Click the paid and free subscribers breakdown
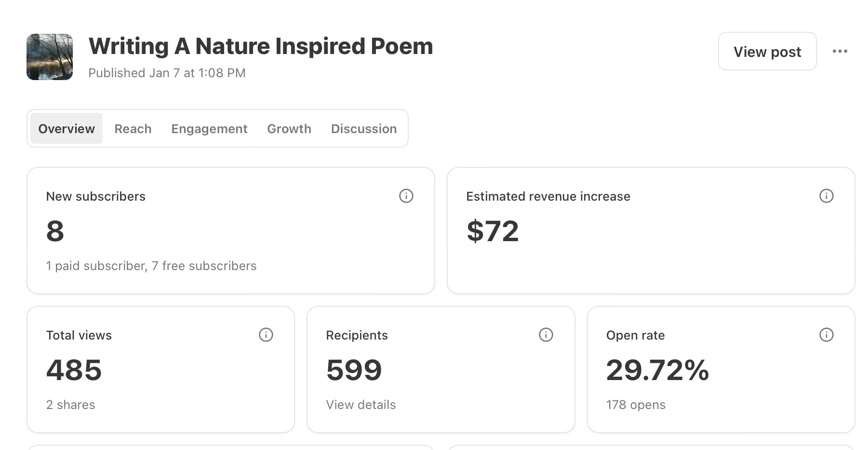 click(151, 266)
